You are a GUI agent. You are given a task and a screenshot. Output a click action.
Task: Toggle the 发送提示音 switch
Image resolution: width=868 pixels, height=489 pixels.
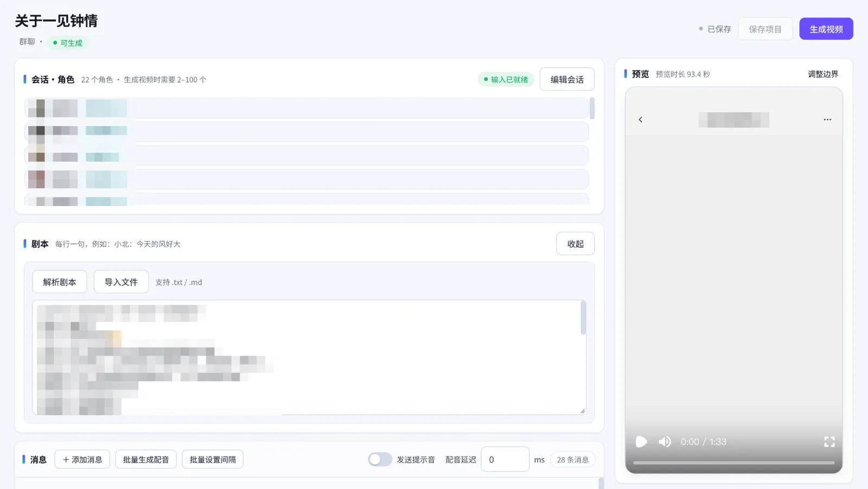point(380,459)
